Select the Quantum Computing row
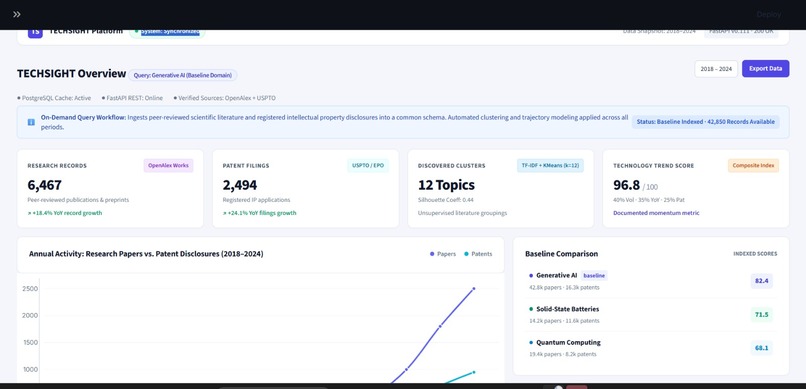This screenshot has height=389, width=806. pyautogui.click(x=651, y=348)
